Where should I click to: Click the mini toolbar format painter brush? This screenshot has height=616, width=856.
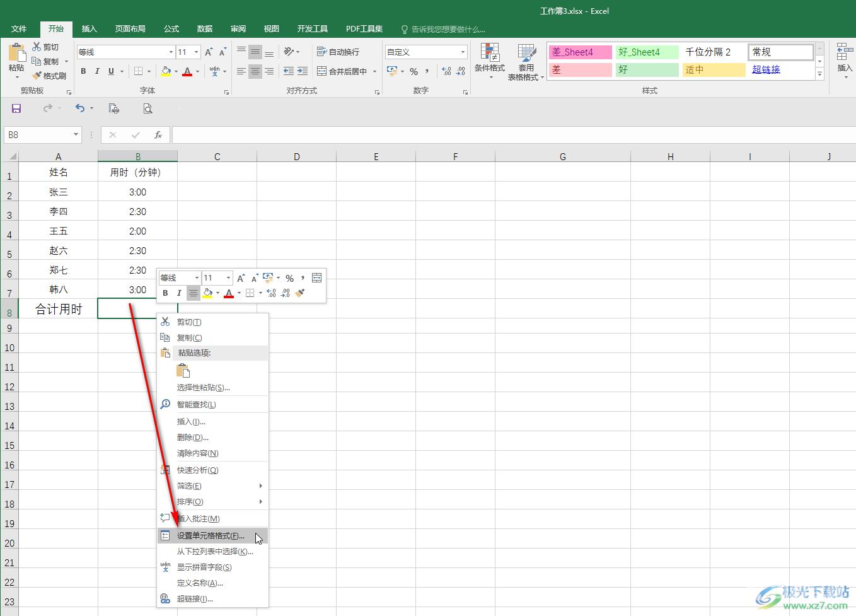pos(299,293)
